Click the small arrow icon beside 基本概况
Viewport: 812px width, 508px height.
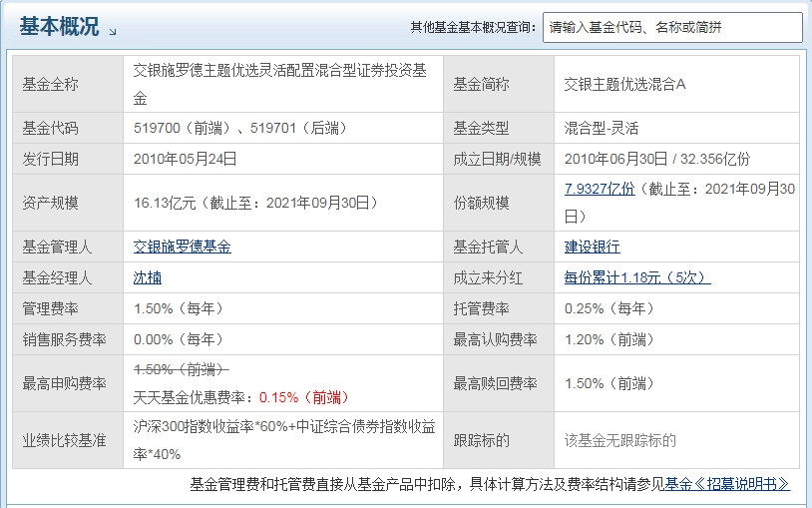click(x=113, y=32)
